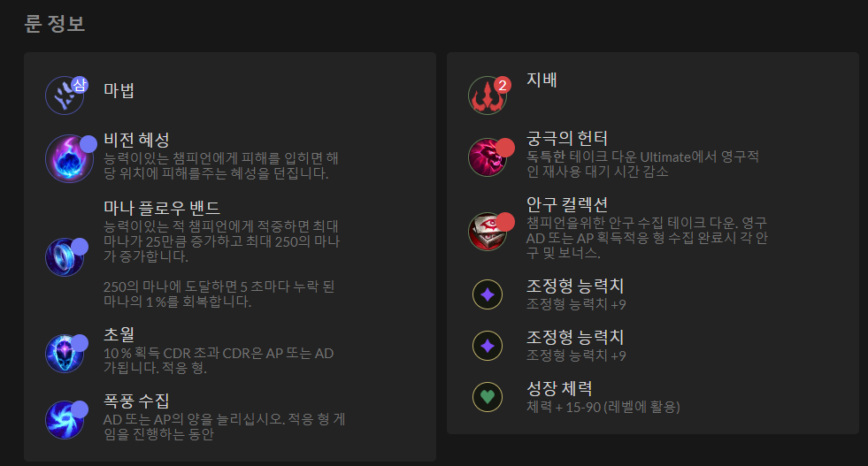Click the 성장 체력 stat label

[x=559, y=388]
